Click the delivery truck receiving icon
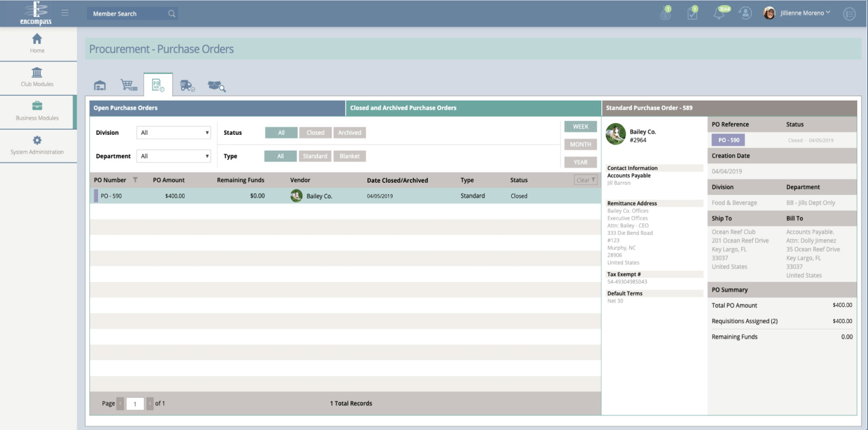This screenshot has width=868, height=430. tap(187, 86)
